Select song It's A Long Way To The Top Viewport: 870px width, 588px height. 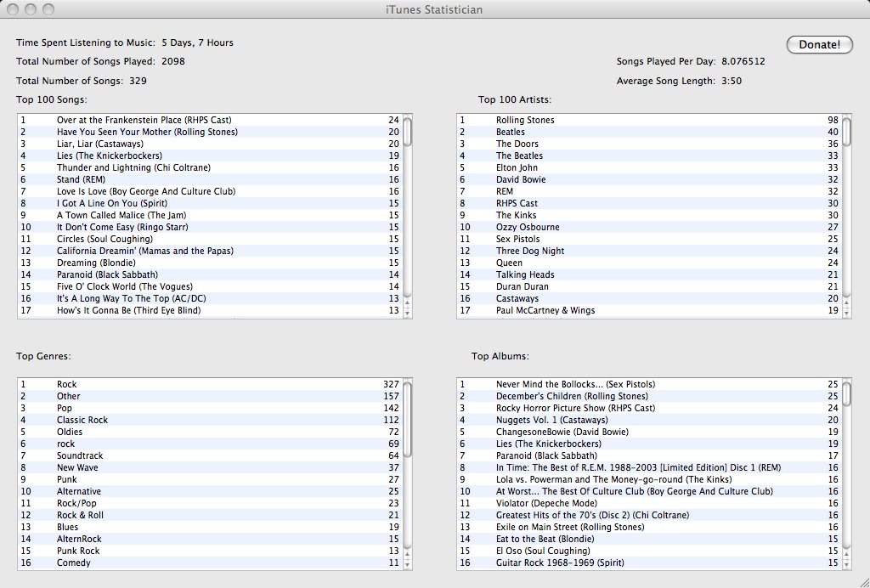pos(211,298)
